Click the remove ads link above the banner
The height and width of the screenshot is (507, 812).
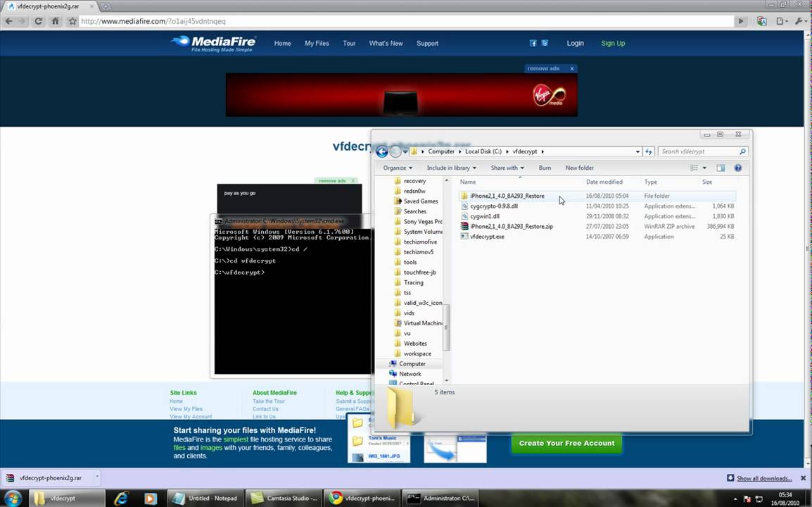point(543,68)
